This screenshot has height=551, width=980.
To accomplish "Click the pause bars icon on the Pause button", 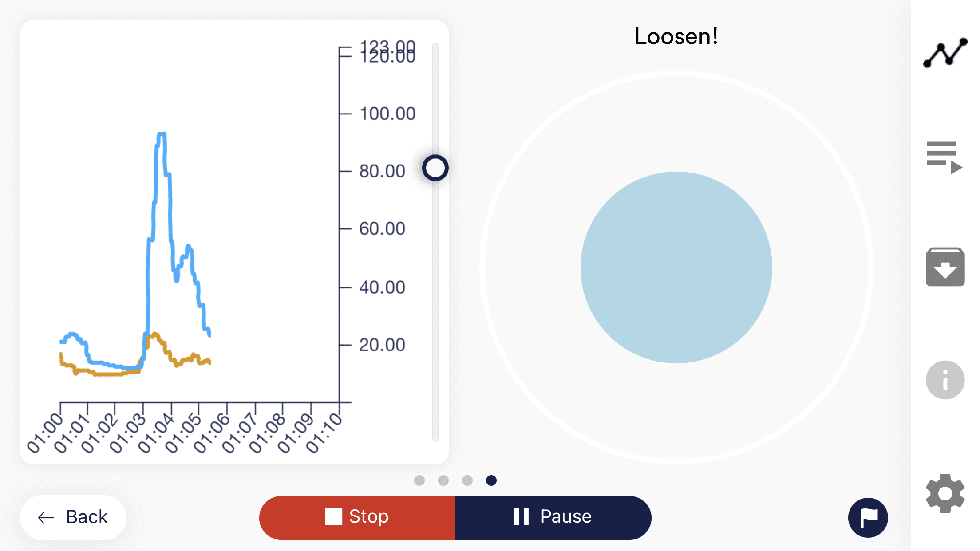I will pyautogui.click(x=522, y=516).
